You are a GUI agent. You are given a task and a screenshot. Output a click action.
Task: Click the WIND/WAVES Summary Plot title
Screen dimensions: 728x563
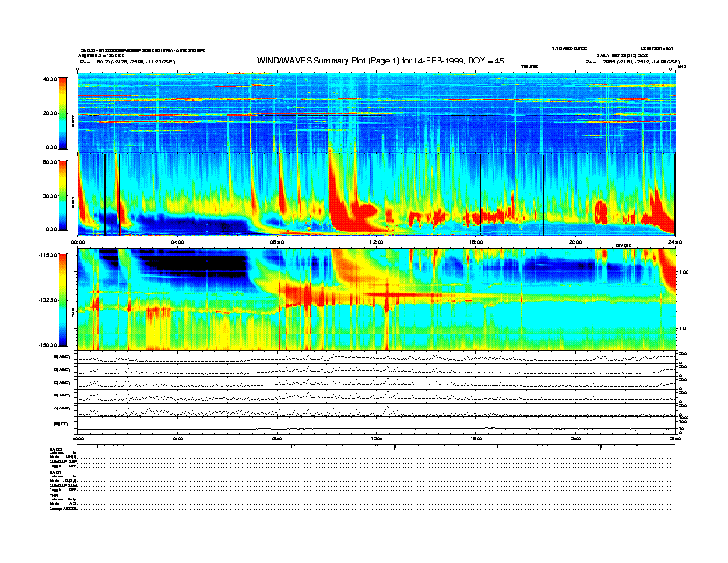coord(381,61)
